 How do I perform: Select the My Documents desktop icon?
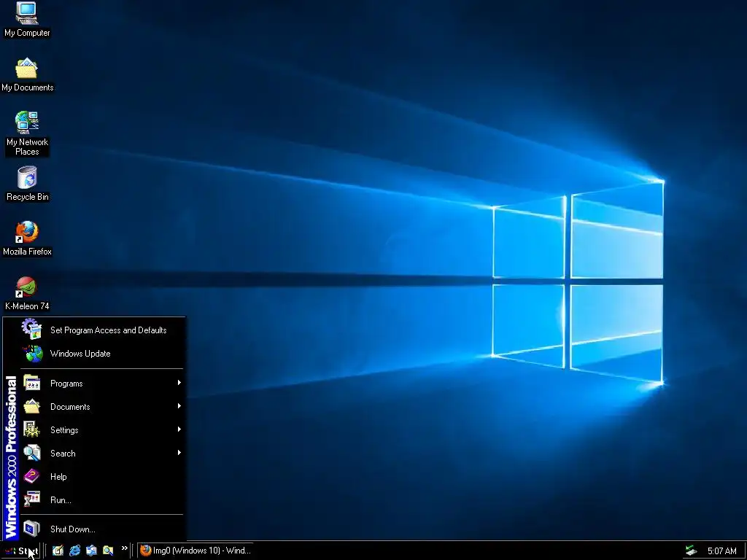27,75
